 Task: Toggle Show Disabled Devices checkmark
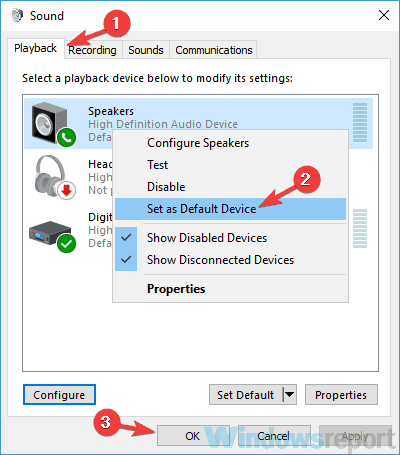tap(126, 238)
